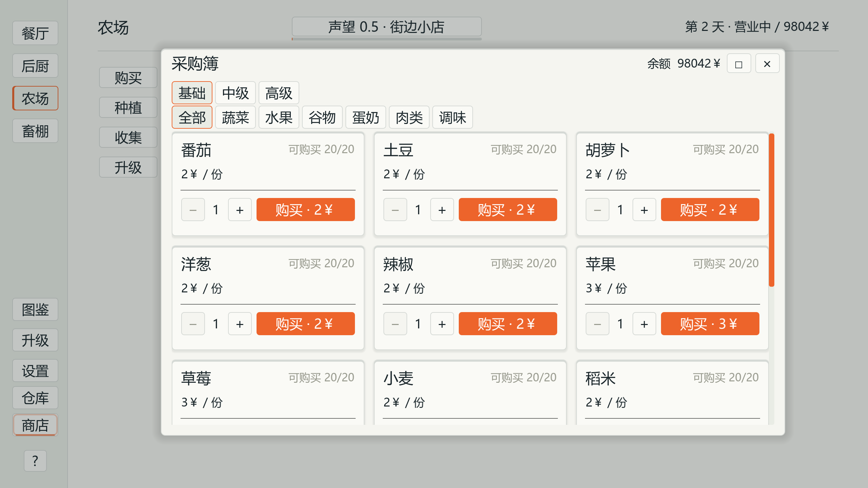Increase 洋葱 quantity with plus button
The height and width of the screenshot is (488, 868).
pyautogui.click(x=240, y=324)
